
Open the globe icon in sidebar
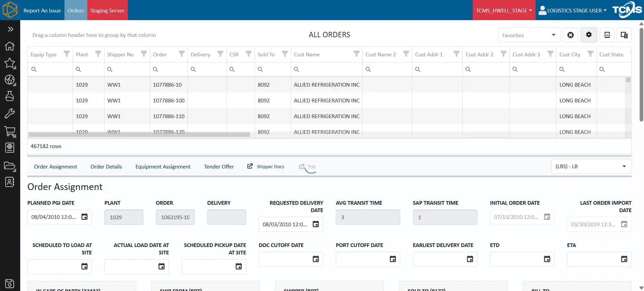[x=10, y=80]
